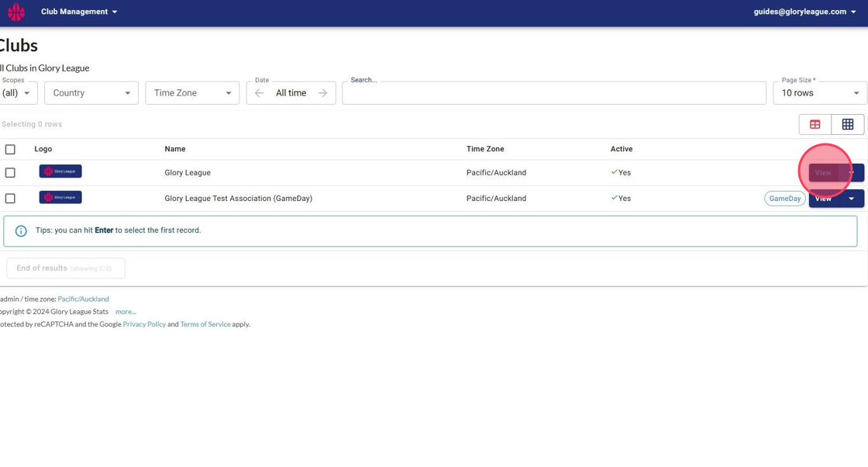Open the Country dropdown
Image resolution: width=868 pixels, height=467 pixels.
coord(91,93)
